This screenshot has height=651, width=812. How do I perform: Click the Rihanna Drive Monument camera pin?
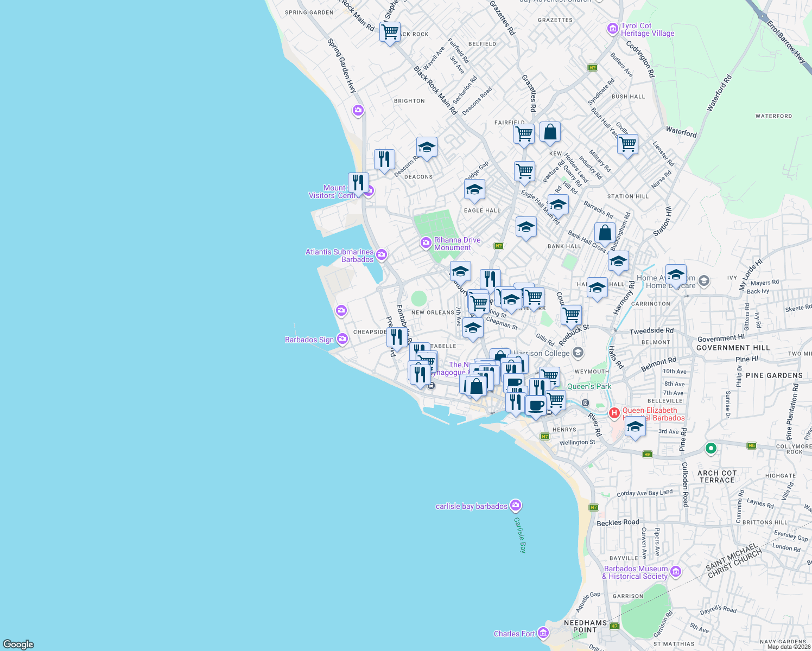pyautogui.click(x=426, y=243)
